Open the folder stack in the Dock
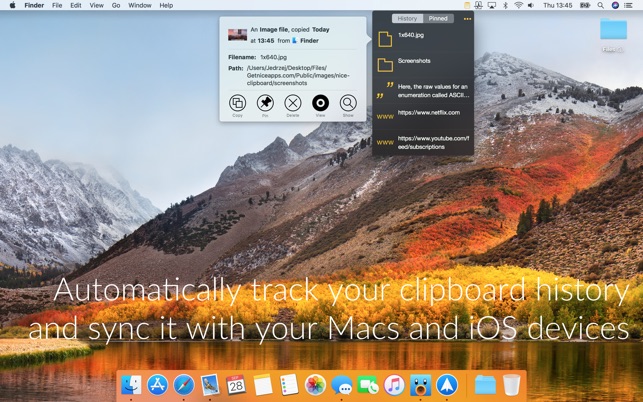 [485, 385]
